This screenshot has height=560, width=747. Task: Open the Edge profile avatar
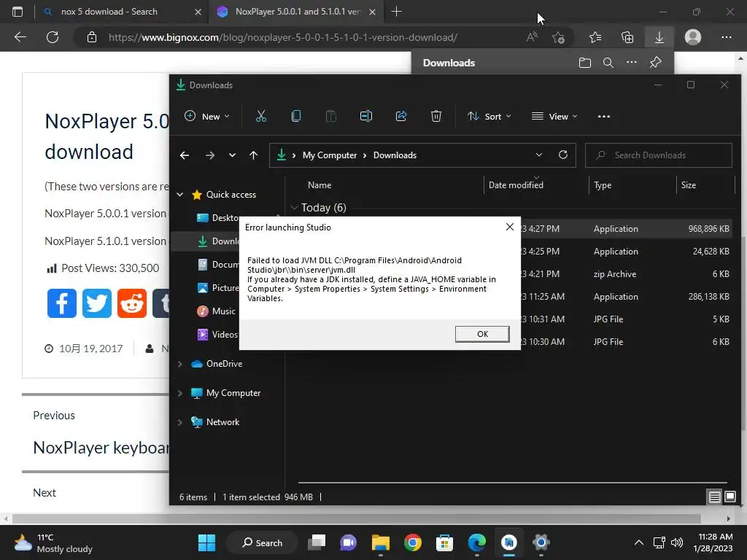[693, 37]
